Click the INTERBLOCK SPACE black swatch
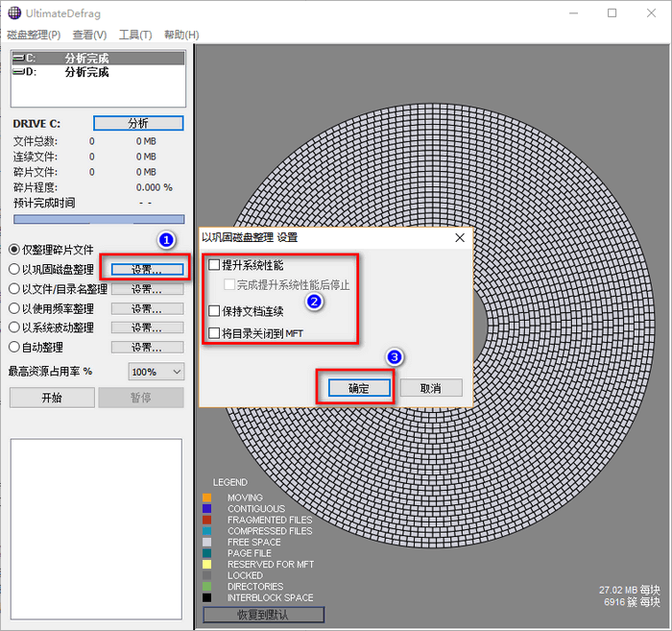 (207, 597)
